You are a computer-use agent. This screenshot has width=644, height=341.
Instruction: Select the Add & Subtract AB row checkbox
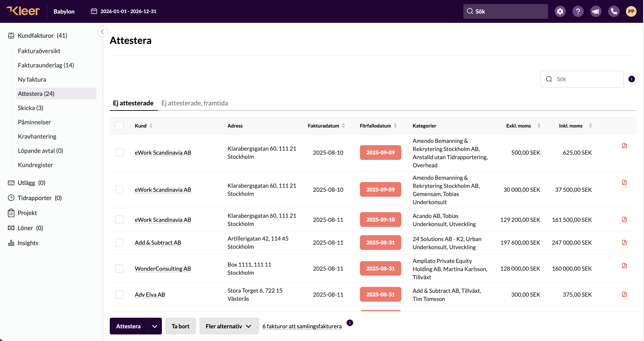119,243
